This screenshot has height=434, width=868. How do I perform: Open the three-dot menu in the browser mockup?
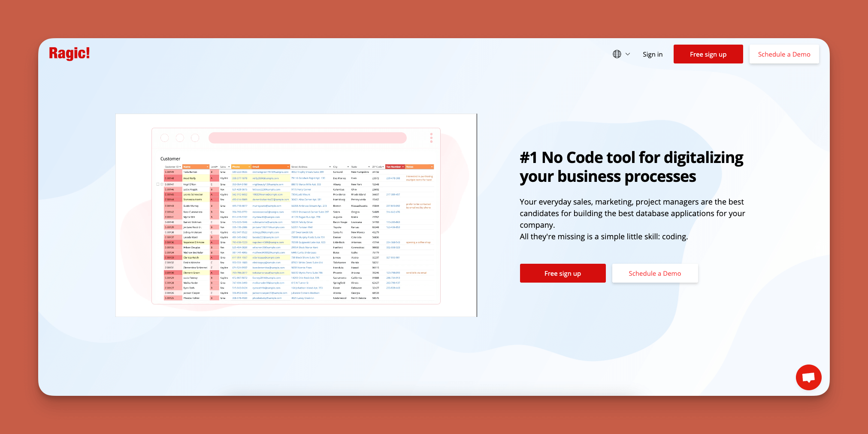pos(431,138)
